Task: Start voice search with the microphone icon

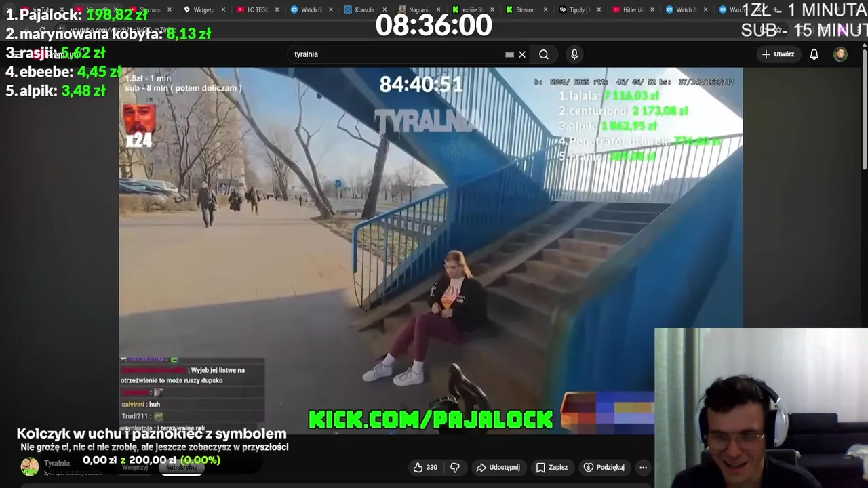Action: (x=574, y=54)
